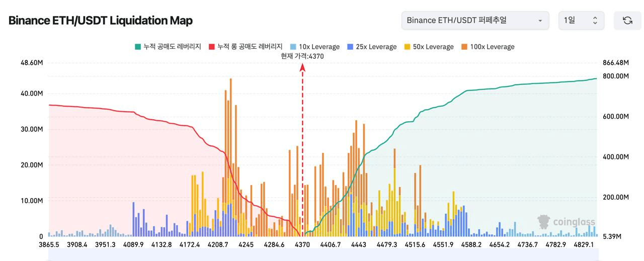Click the 48.60M left axis label

31,63
